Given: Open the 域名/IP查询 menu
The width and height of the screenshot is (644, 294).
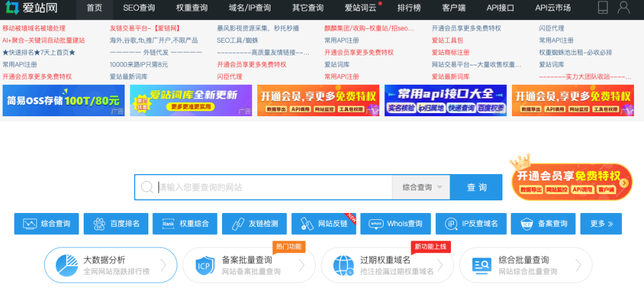Looking at the screenshot, I should [x=250, y=8].
